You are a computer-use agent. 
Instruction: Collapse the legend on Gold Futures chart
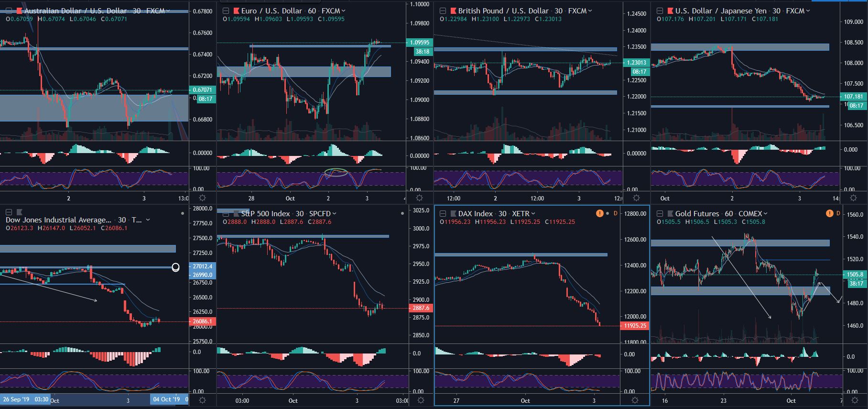pyautogui.click(x=660, y=213)
